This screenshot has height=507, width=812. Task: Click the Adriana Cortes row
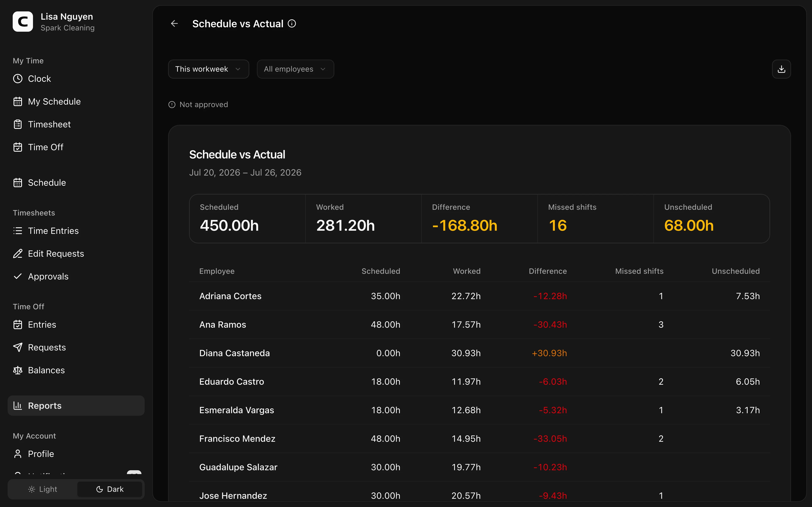tap(479, 296)
